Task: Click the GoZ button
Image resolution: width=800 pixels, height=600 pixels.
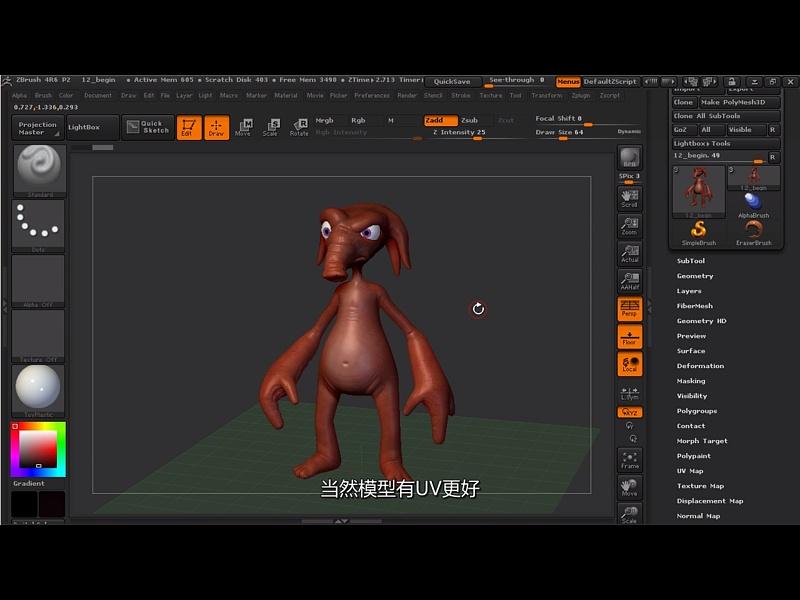Action: (683, 130)
